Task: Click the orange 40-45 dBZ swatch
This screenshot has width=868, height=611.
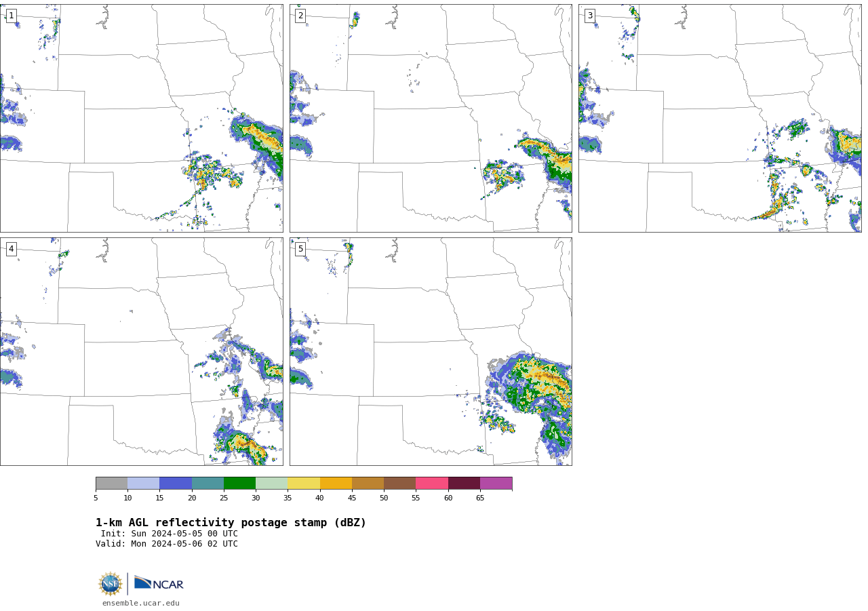Action: pos(336,483)
